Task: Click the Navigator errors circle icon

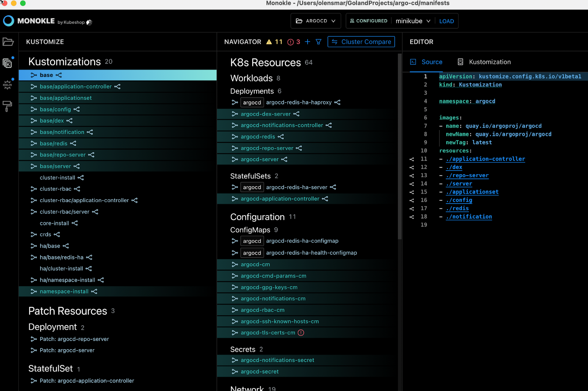Action: [x=290, y=42]
